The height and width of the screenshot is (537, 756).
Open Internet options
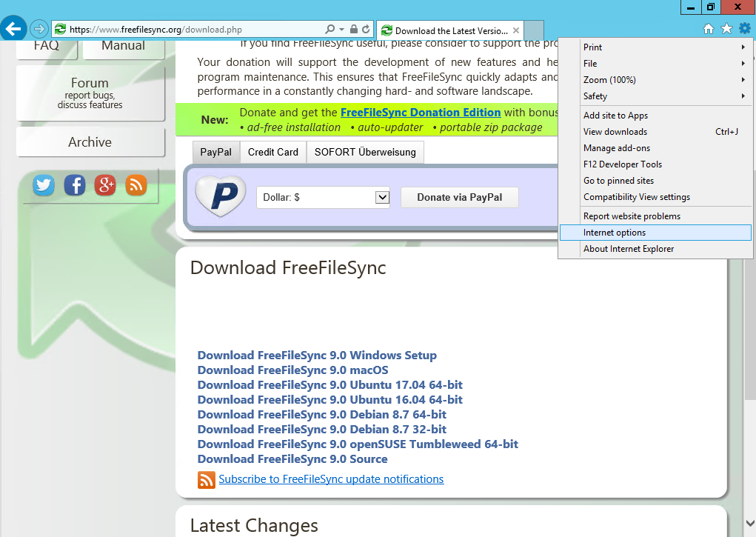(x=655, y=233)
